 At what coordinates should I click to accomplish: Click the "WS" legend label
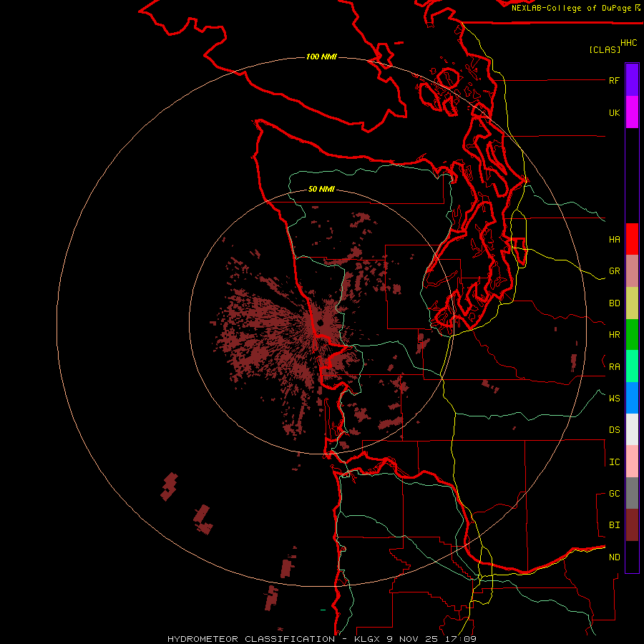(614, 398)
